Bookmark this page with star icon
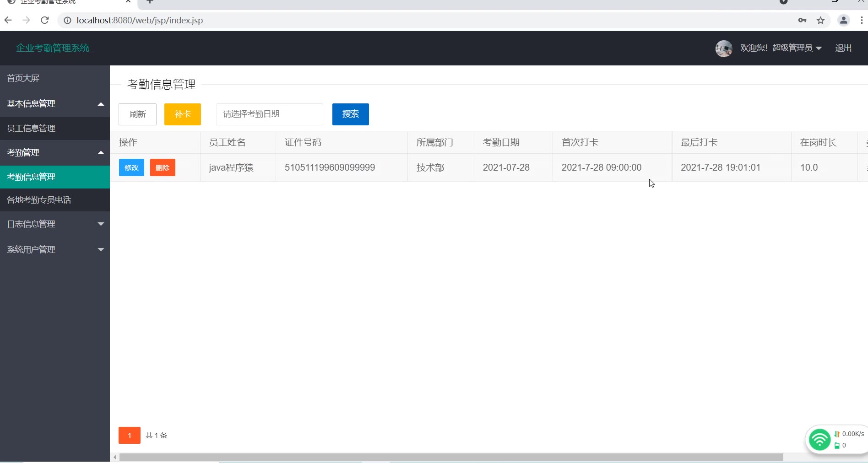Image resolution: width=868 pixels, height=463 pixels. 820,20
